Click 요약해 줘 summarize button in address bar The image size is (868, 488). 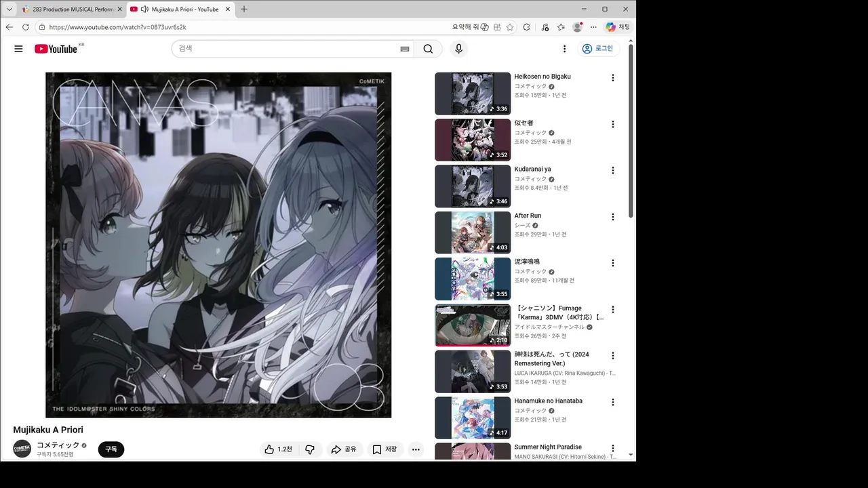(470, 27)
